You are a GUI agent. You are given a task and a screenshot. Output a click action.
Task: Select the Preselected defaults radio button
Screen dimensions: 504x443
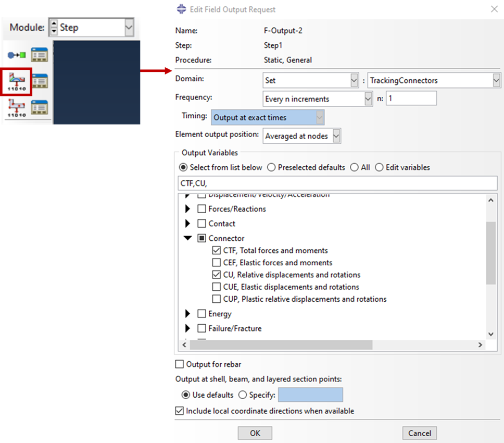pyautogui.click(x=272, y=168)
